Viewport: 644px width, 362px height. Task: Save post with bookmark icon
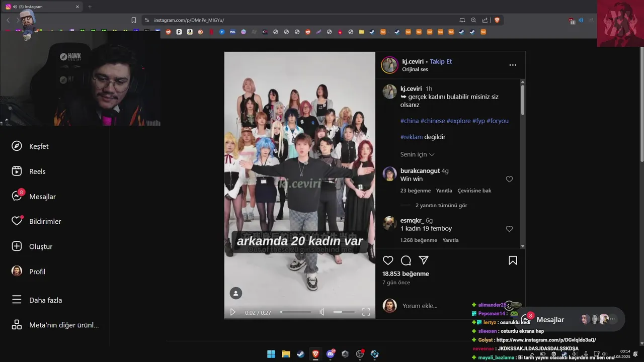tap(513, 260)
